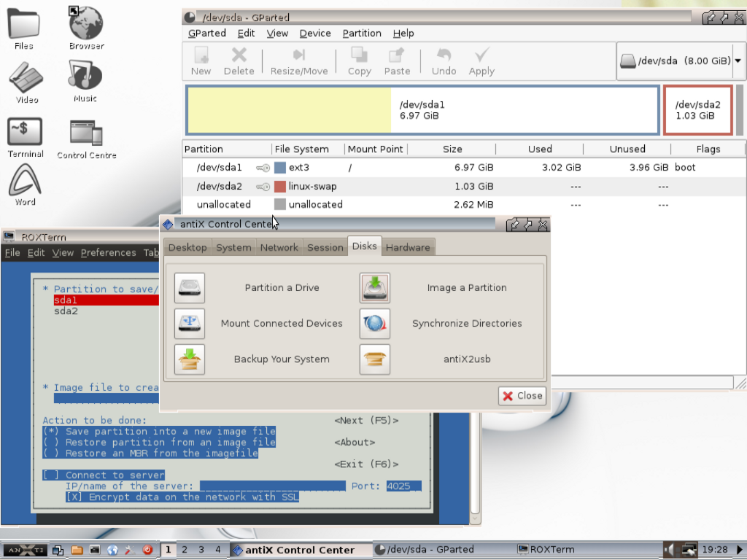This screenshot has height=560, width=747.
Task: Open Image a Partition tool icon
Action: tap(375, 287)
